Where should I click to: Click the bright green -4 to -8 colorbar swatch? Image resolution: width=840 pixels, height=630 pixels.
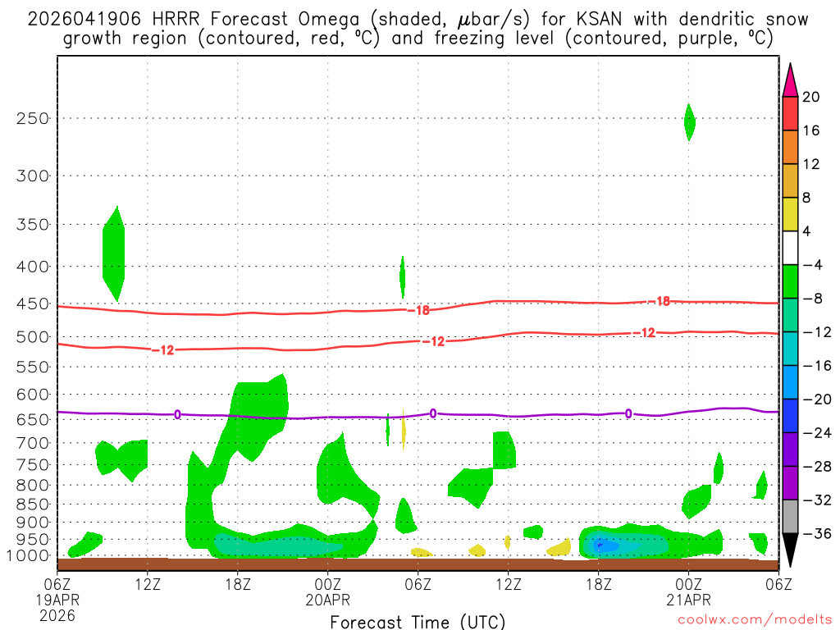pyautogui.click(x=790, y=282)
